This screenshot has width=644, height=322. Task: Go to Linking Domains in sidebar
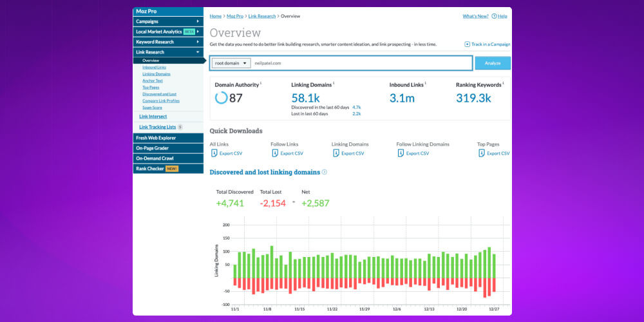156,74
